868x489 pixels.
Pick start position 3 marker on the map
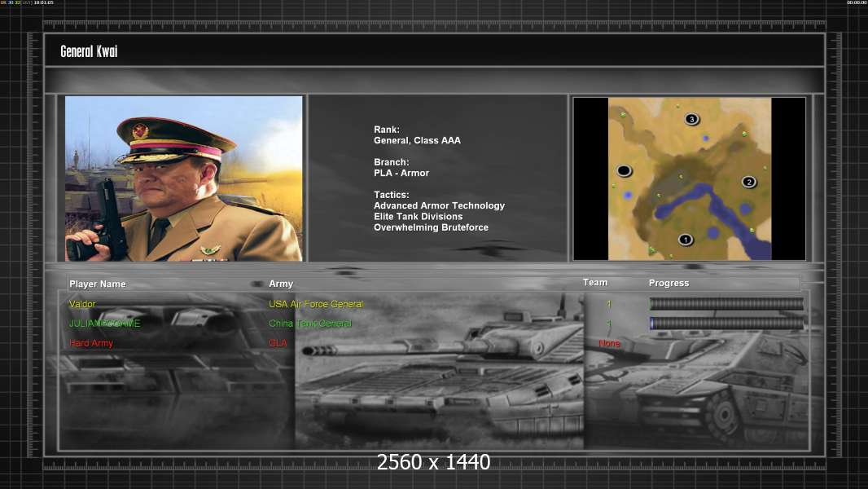tap(691, 119)
